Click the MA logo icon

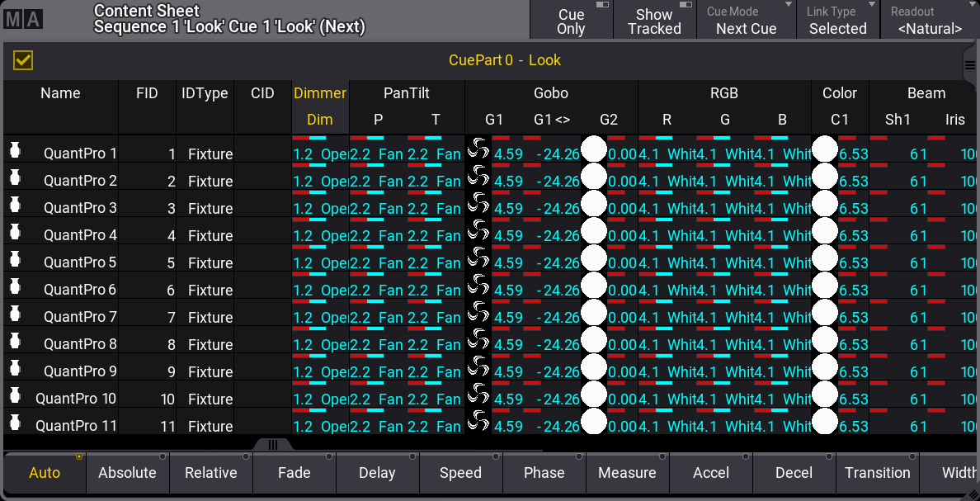pyautogui.click(x=23, y=20)
